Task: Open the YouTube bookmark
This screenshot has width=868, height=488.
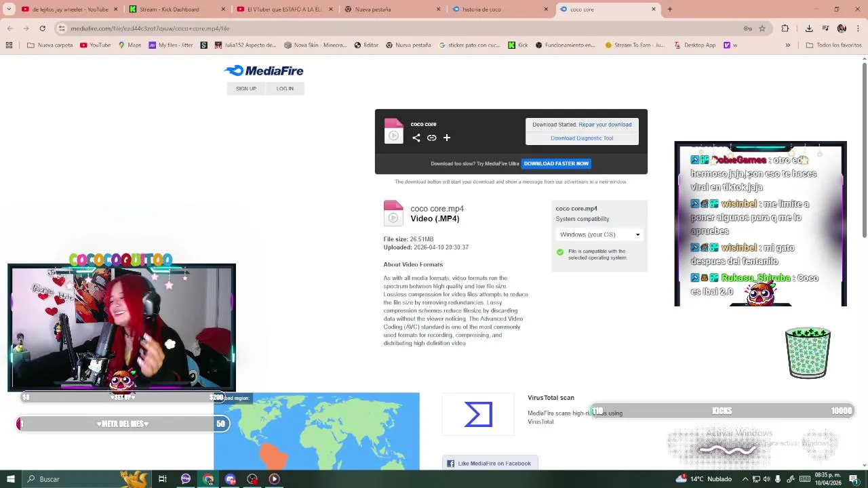Action: [95, 45]
